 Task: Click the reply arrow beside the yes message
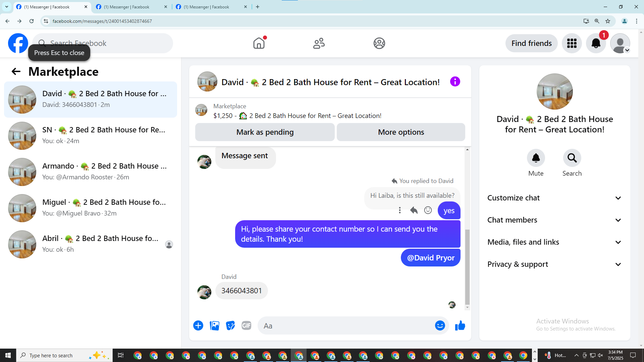(414, 210)
